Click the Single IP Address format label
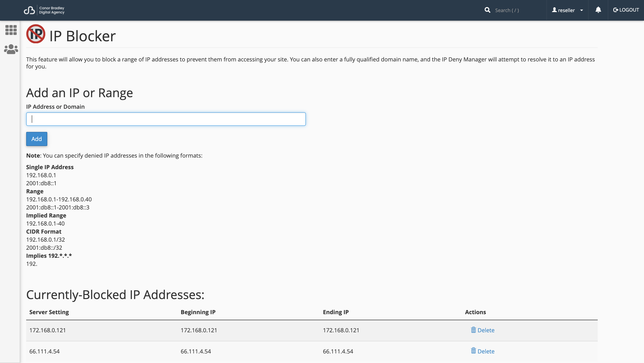 pyautogui.click(x=50, y=167)
